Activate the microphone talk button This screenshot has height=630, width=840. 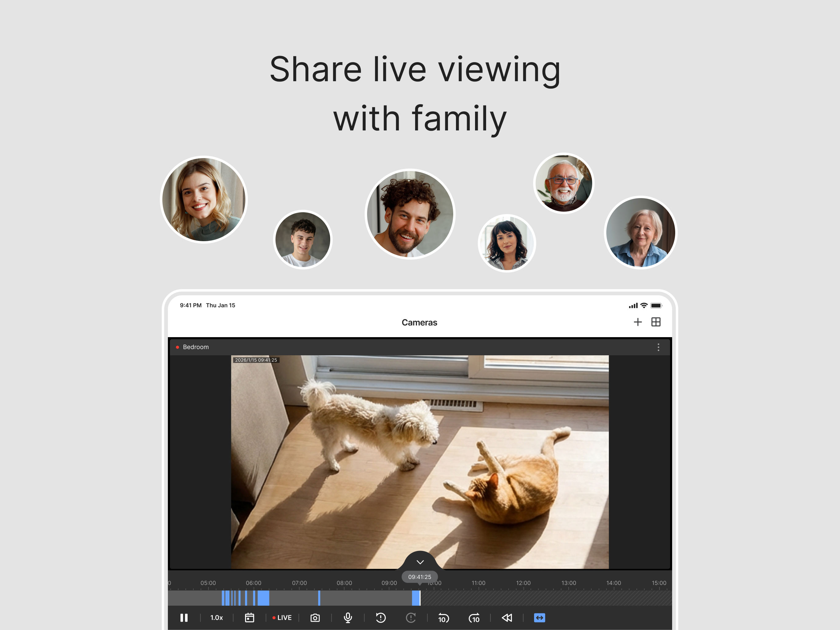pos(348,618)
